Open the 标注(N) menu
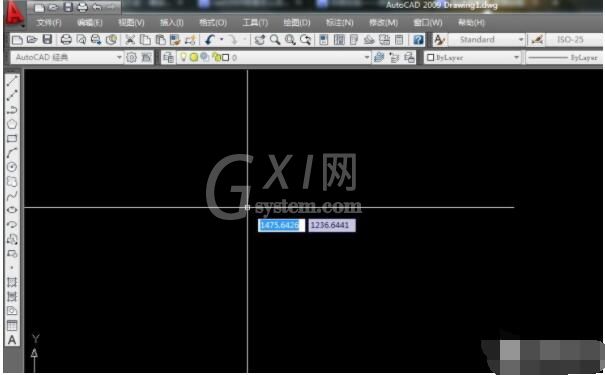605x375 pixels. click(340, 23)
